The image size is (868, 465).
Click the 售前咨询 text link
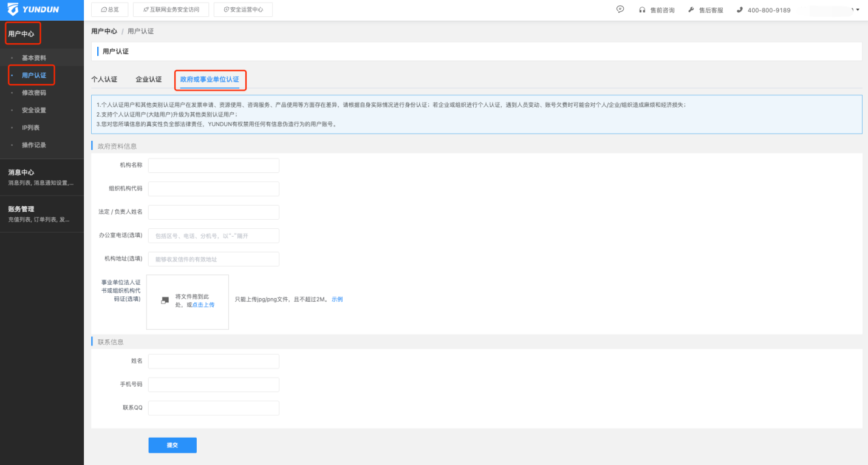click(x=662, y=10)
